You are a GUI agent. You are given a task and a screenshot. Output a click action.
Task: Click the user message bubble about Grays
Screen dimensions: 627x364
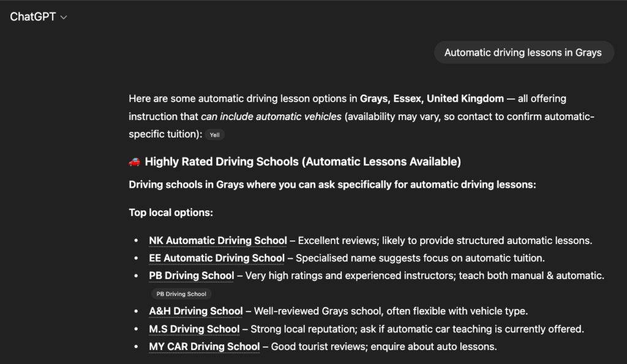click(x=523, y=53)
